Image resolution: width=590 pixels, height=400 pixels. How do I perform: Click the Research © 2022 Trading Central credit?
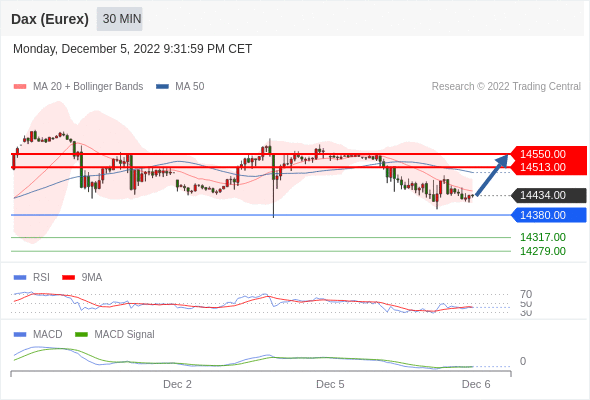point(506,87)
